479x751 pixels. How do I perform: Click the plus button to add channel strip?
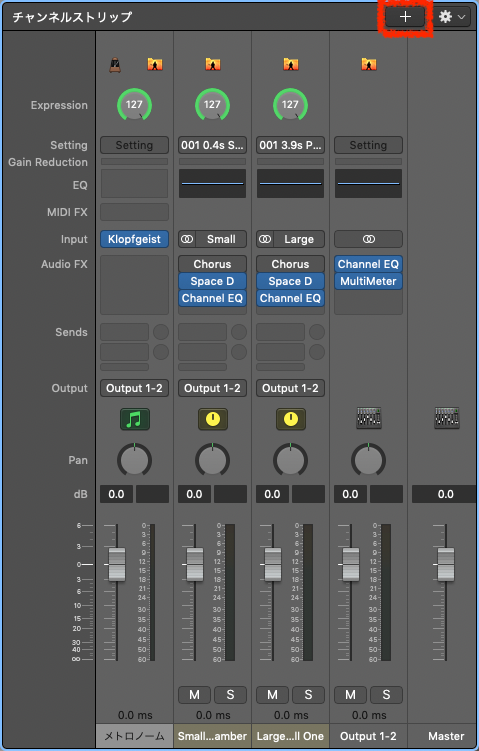click(405, 17)
